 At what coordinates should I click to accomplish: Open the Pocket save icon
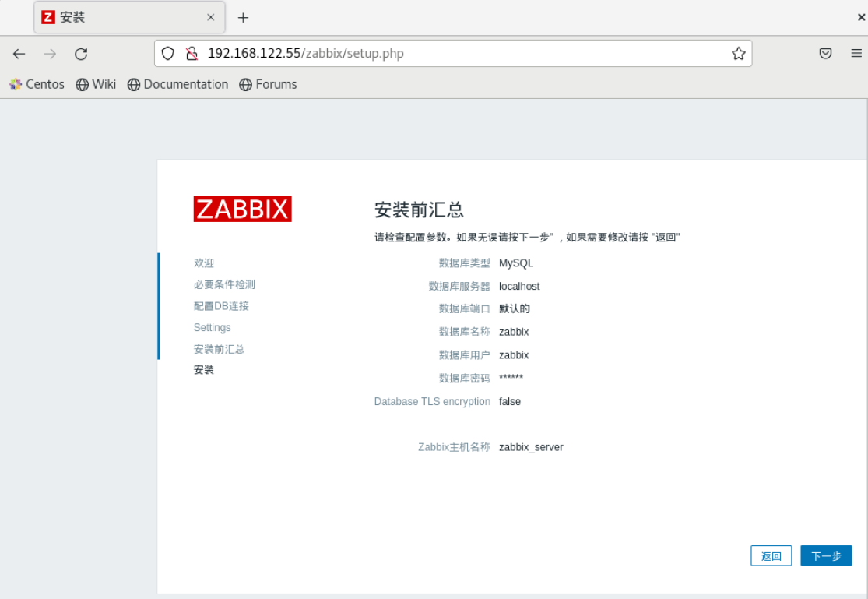click(x=825, y=53)
